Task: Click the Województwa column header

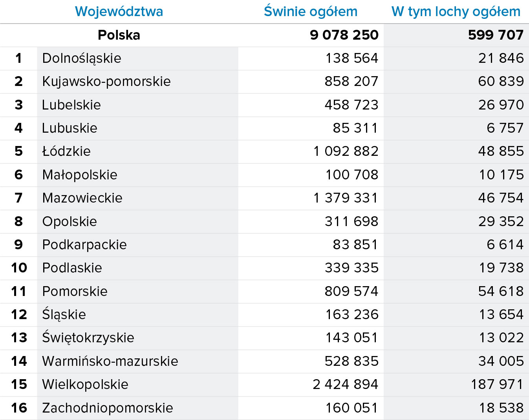Action: (x=119, y=11)
